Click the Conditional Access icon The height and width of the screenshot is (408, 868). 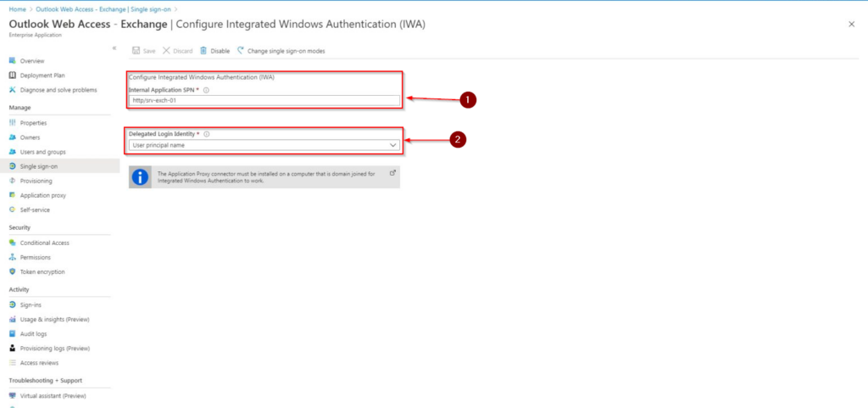[x=12, y=243]
